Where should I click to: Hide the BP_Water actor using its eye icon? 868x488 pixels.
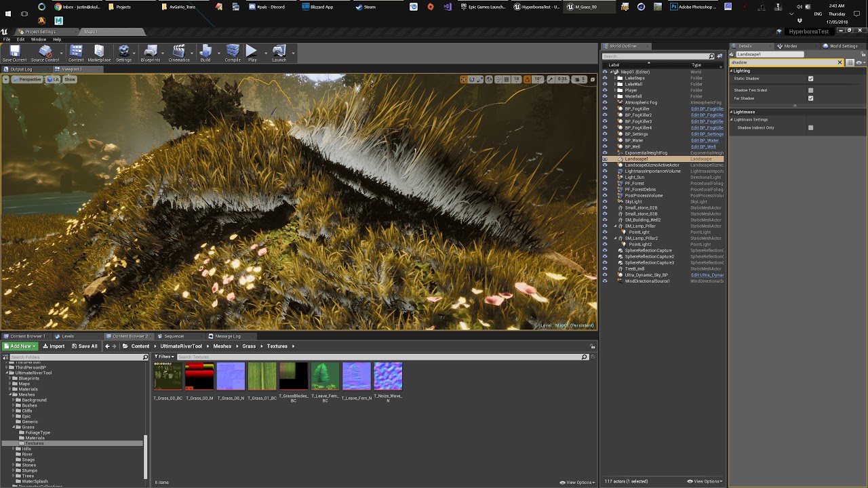(605, 140)
